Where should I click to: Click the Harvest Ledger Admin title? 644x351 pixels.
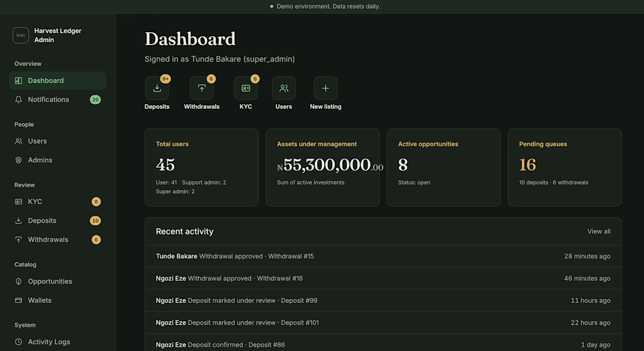tap(58, 35)
